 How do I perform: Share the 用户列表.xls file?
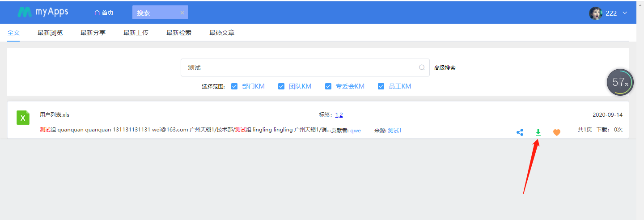520,132
